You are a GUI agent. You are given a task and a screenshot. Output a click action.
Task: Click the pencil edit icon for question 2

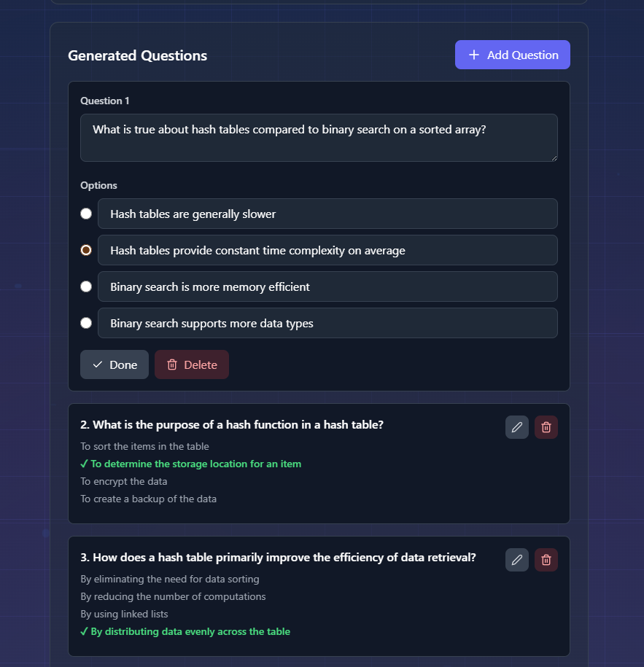(517, 427)
